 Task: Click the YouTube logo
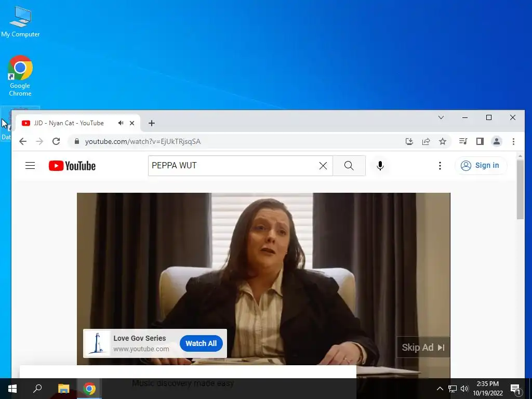[x=72, y=166]
